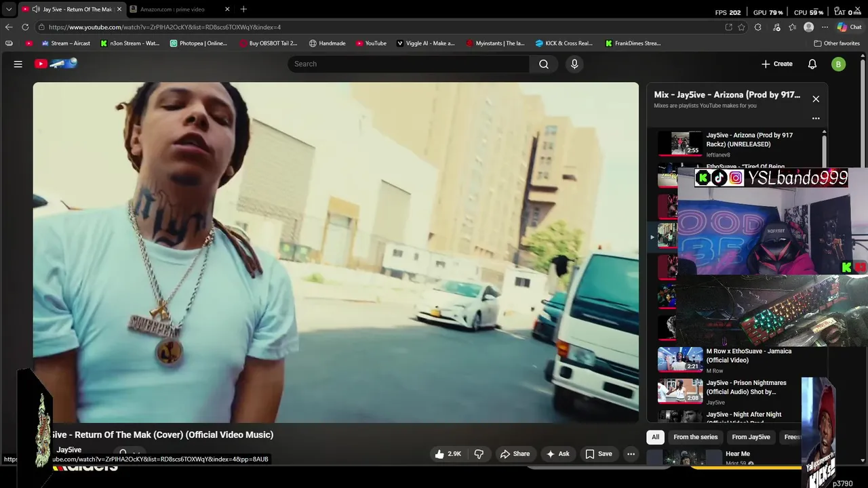Open first red bookmark icon in bookmarks bar
This screenshot has width=868, height=488.
coord(29,43)
